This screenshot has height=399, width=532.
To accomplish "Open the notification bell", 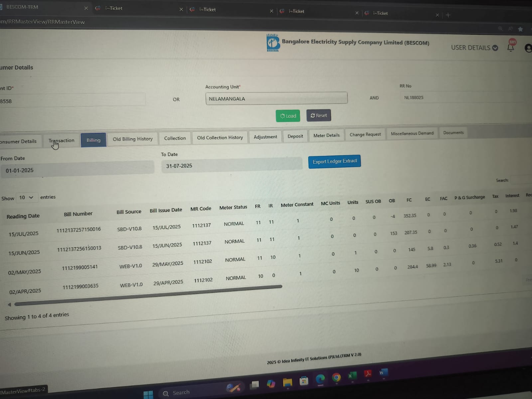I will pos(511,48).
